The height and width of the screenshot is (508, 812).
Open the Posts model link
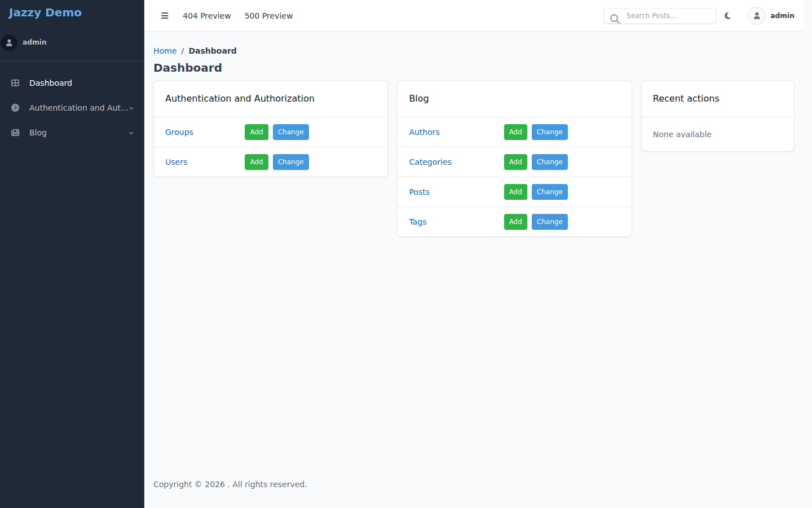click(x=420, y=192)
